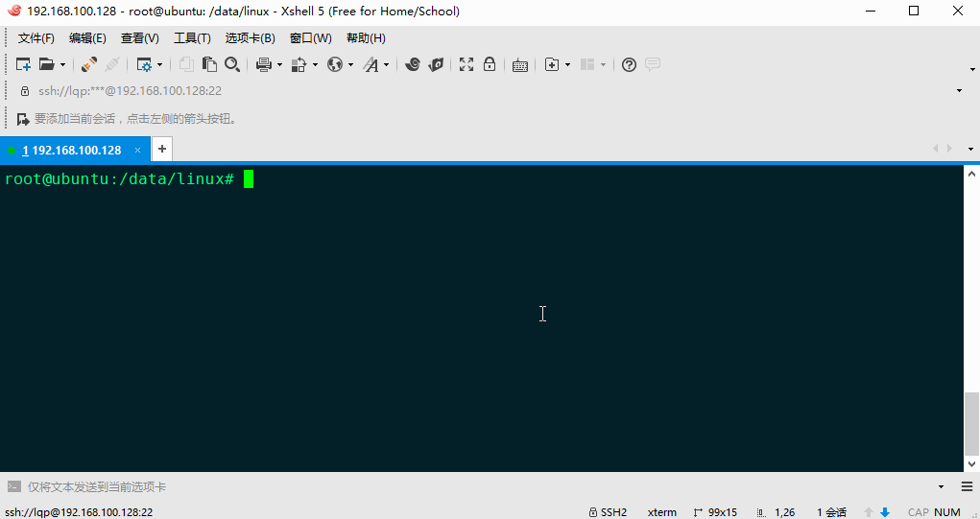Open the 帮助(H) menu
This screenshot has width=980, height=519.
[x=366, y=38]
